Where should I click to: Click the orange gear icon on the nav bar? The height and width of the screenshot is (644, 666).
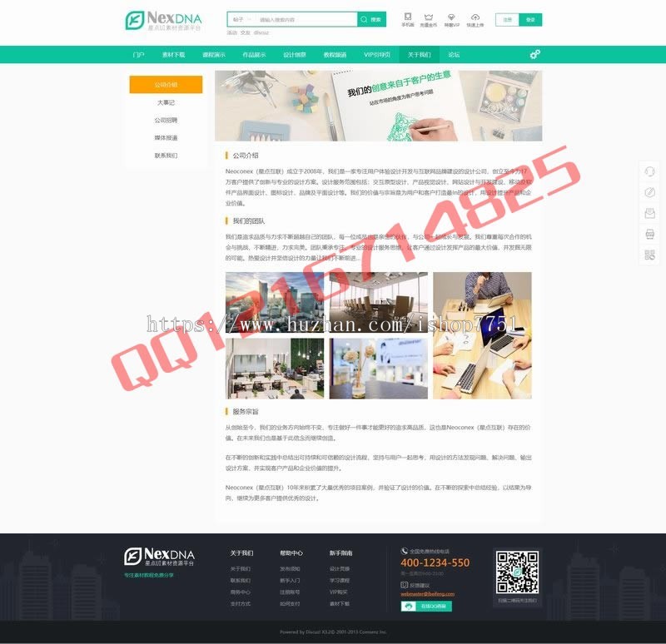pyautogui.click(x=533, y=55)
